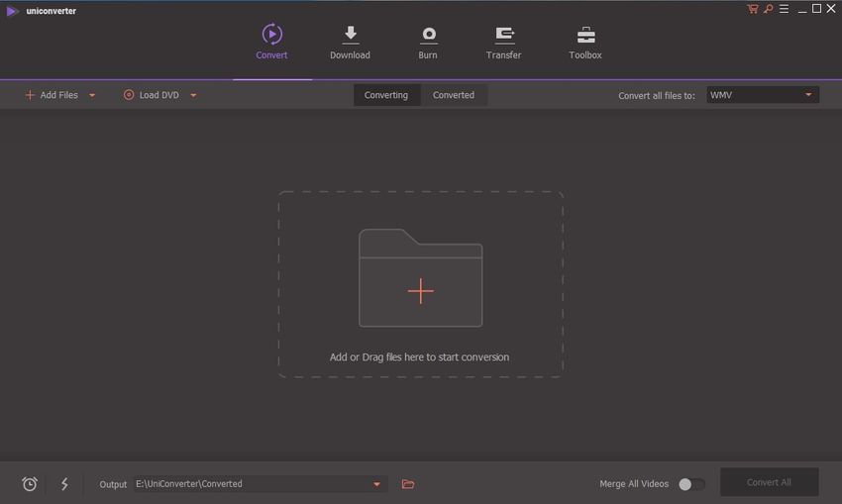The height and width of the screenshot is (504, 842).
Task: Click the lightning bolt high-speed conversion icon
Action: pos(65,484)
